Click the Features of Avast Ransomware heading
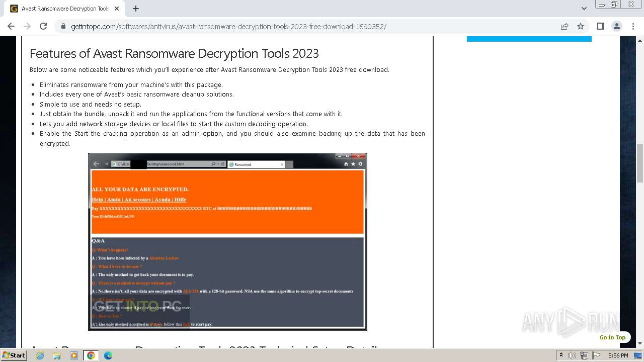The width and height of the screenshot is (644, 362). (x=174, y=53)
